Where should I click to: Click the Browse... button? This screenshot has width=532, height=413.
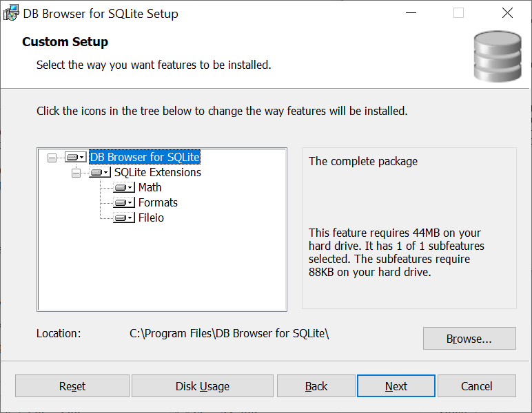pyautogui.click(x=469, y=339)
